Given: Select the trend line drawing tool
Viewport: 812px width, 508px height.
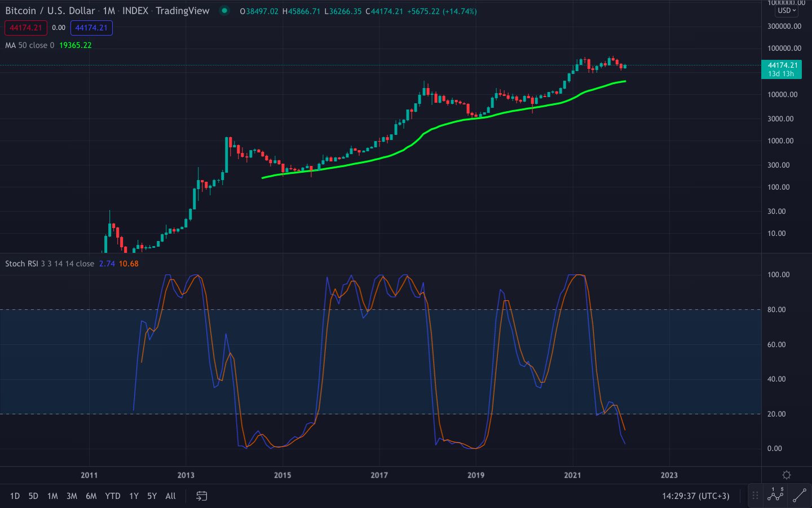Looking at the screenshot, I should pyautogui.click(x=800, y=496).
